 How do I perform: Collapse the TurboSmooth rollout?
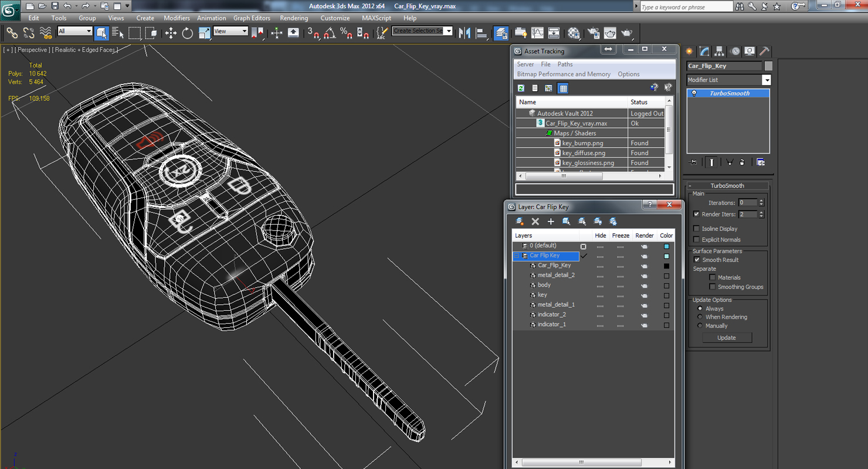(x=690, y=186)
